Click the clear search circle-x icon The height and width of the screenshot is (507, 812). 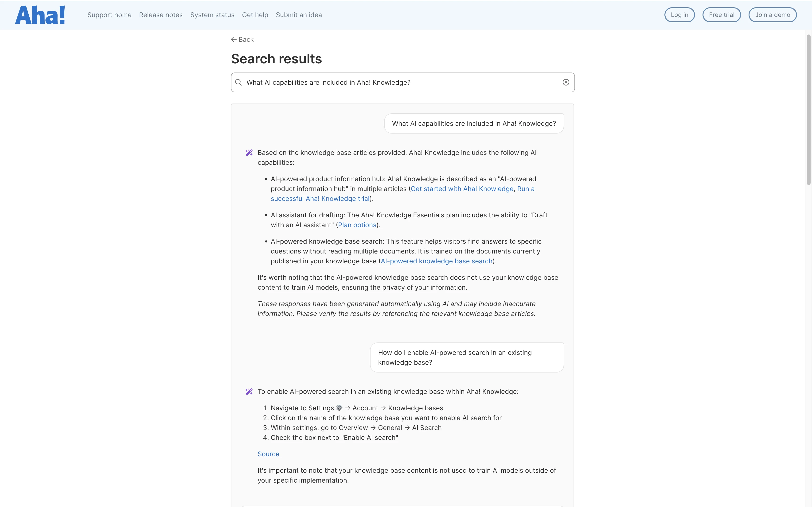coord(566,82)
